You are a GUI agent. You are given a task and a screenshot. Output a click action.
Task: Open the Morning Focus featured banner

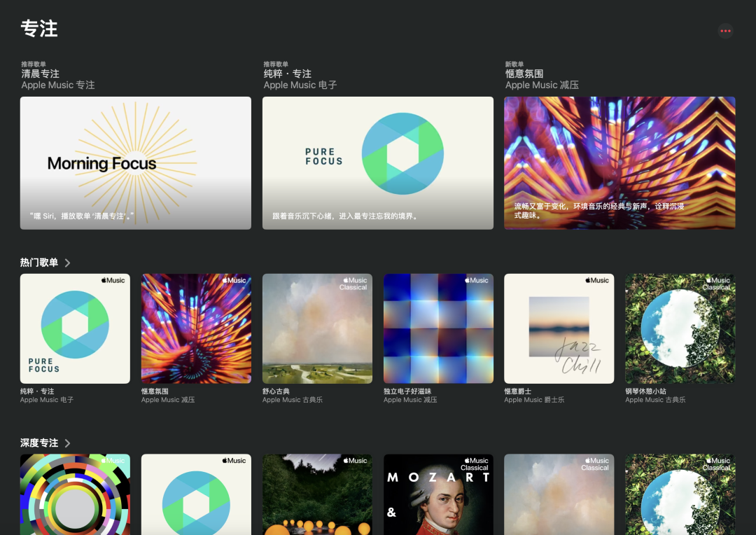136,163
